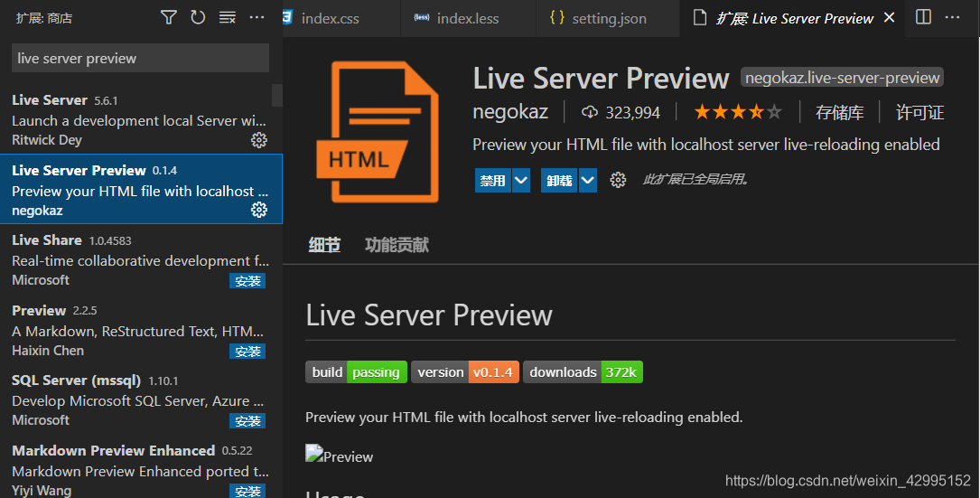Expand the disable button dropdown arrow

coord(520,180)
